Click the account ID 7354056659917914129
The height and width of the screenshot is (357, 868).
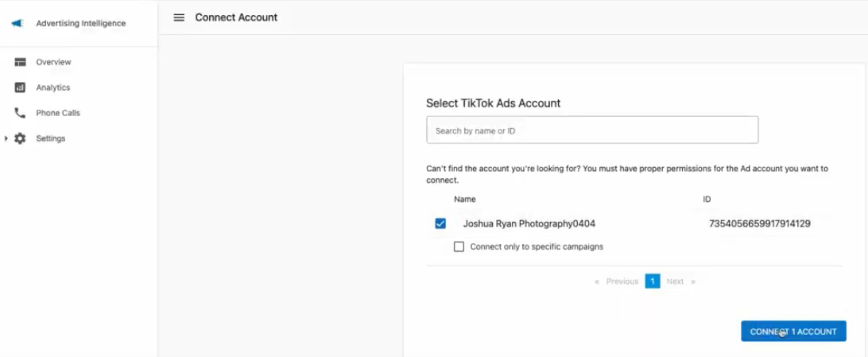(x=760, y=223)
